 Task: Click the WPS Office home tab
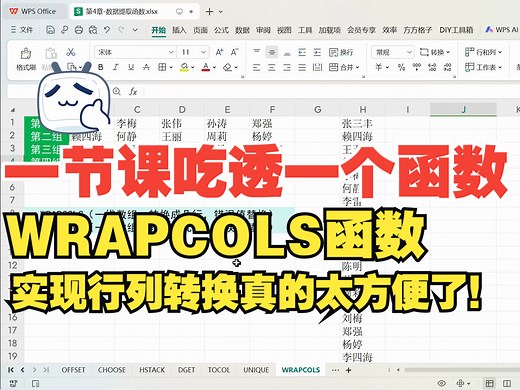33,11
